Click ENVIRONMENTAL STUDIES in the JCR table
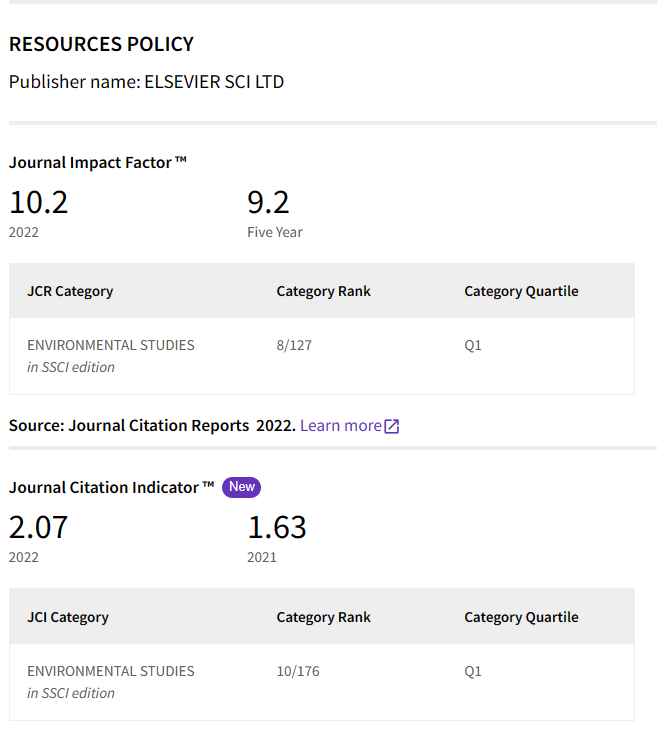 [111, 345]
